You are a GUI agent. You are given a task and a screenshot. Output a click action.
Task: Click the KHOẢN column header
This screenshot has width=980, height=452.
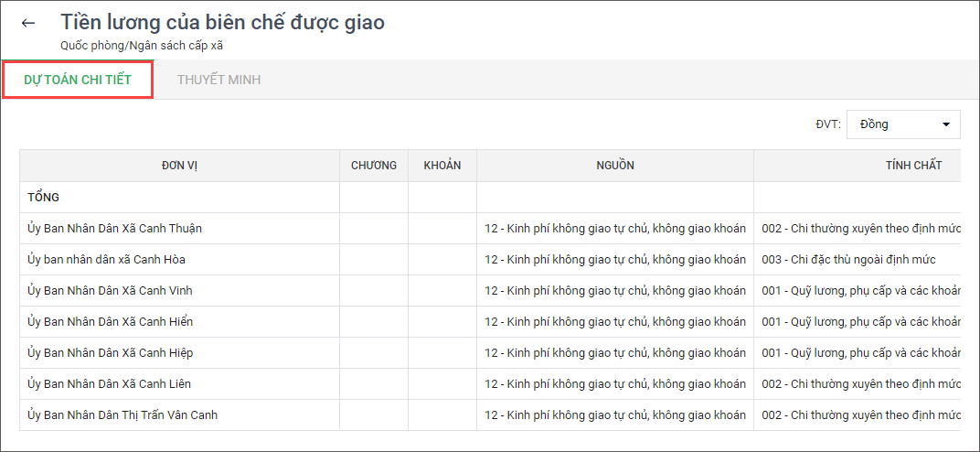pyautogui.click(x=442, y=166)
